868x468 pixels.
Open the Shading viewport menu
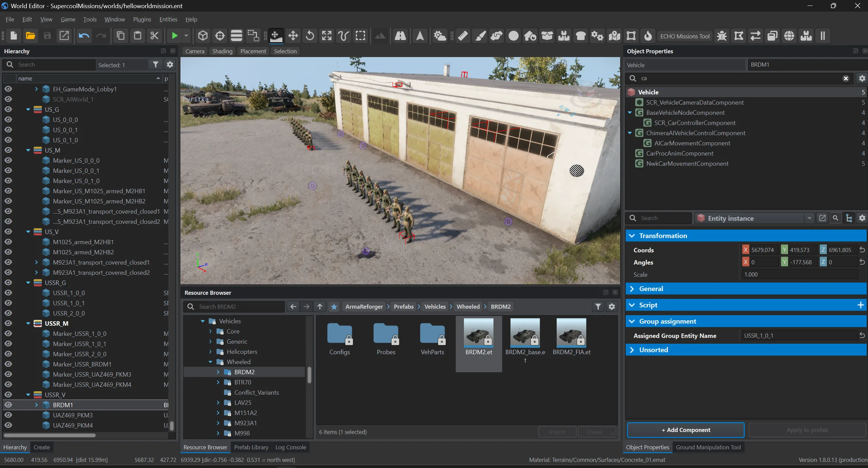(222, 51)
